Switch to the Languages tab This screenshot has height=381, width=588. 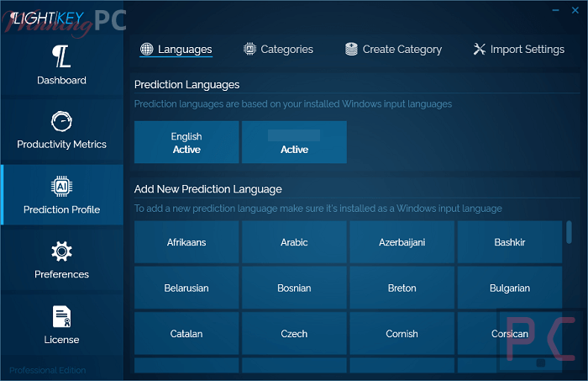(x=176, y=49)
